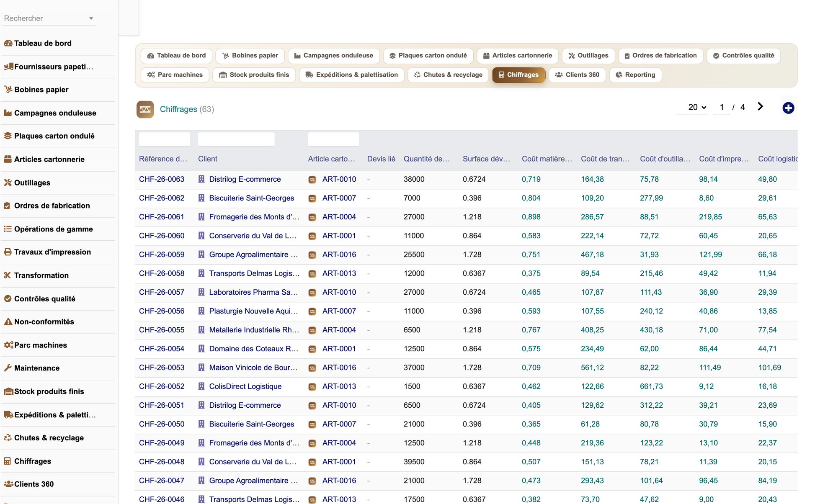Image resolution: width=815 pixels, height=504 pixels.
Task: Click the Chiffrages (63) title link
Action: 187,110
